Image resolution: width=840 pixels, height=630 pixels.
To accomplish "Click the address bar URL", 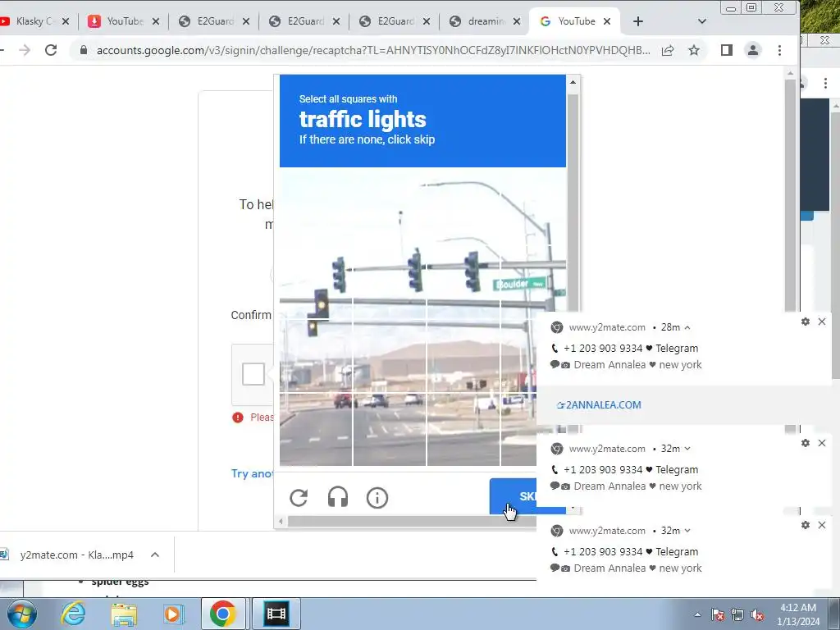I will point(373,50).
